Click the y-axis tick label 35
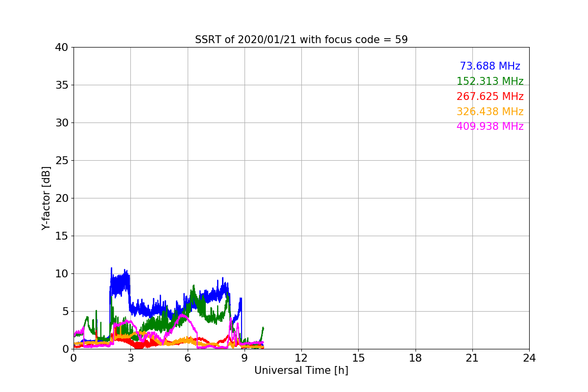 (x=62, y=85)
